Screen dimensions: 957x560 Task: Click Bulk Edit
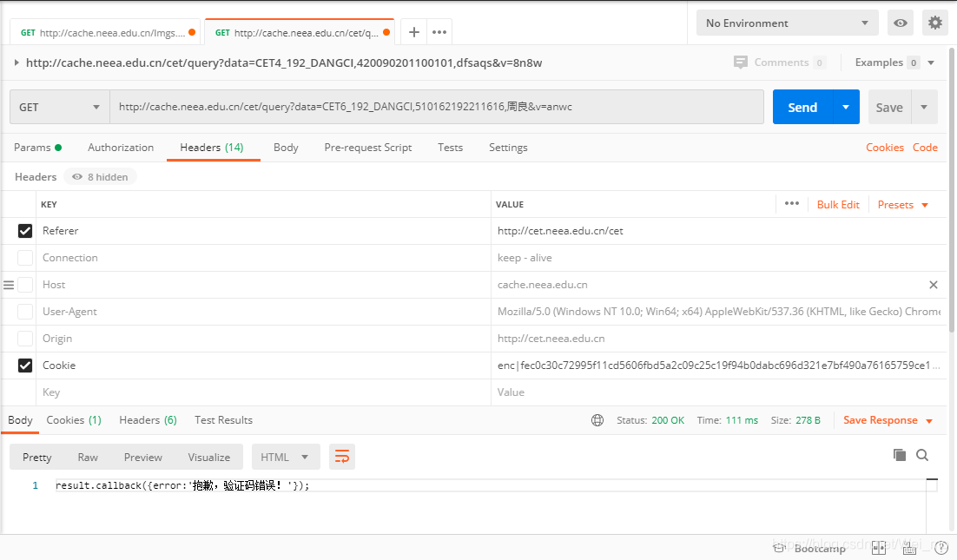point(838,205)
